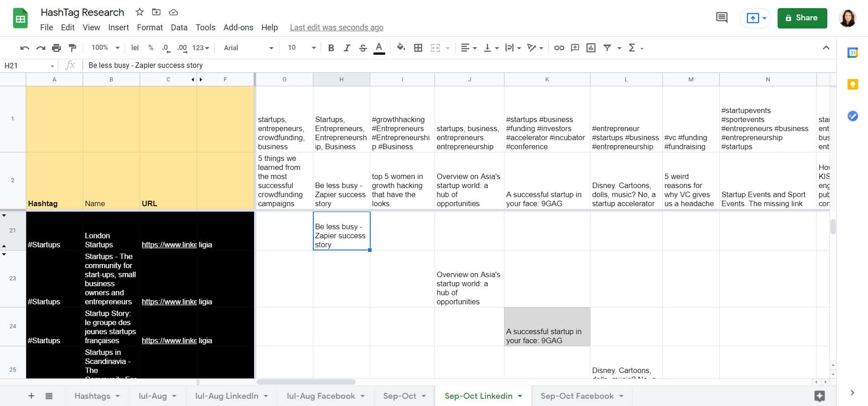
Task: Click the green Share button
Action: pos(802,18)
